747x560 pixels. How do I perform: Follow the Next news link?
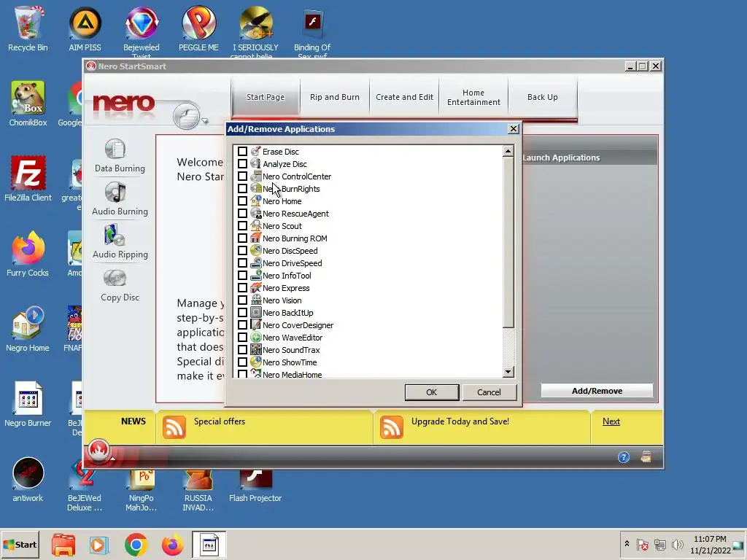[x=611, y=421]
